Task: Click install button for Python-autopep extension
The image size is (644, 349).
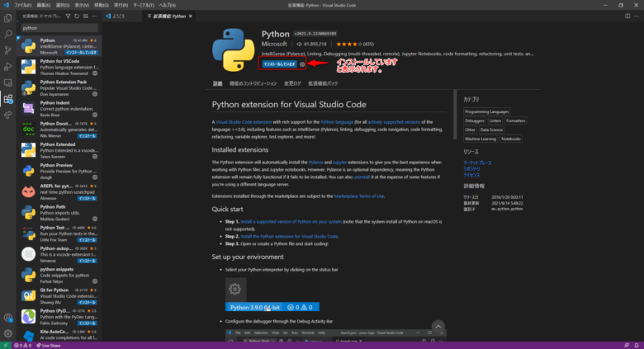Action: pos(87,261)
